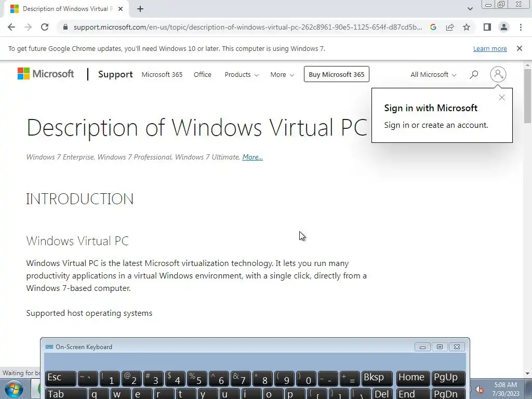Bookmark this page with the star icon
Screen dimensions: 532x399
(x=467, y=27)
